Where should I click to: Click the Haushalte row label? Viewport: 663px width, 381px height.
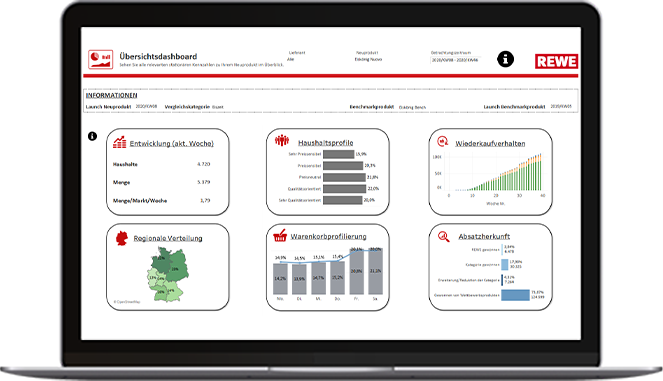[125, 164]
